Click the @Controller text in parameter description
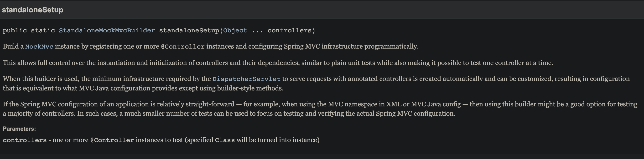This screenshot has width=644, height=159. point(112,140)
